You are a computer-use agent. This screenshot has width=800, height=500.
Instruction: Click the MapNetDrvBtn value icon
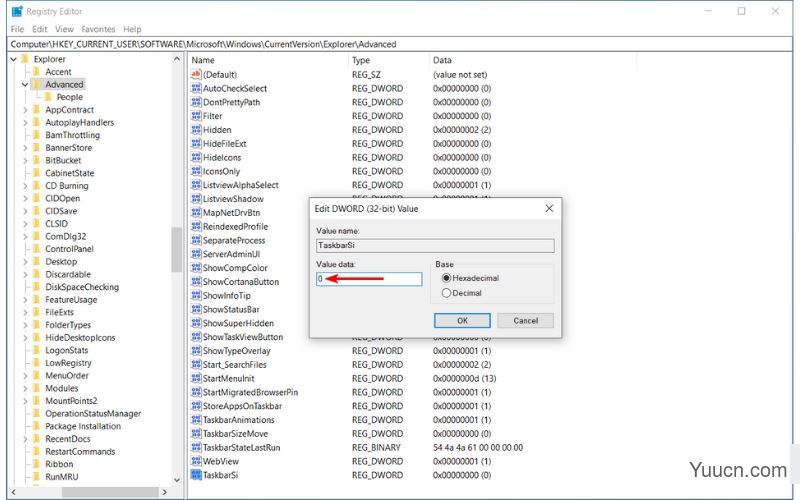[x=196, y=212]
